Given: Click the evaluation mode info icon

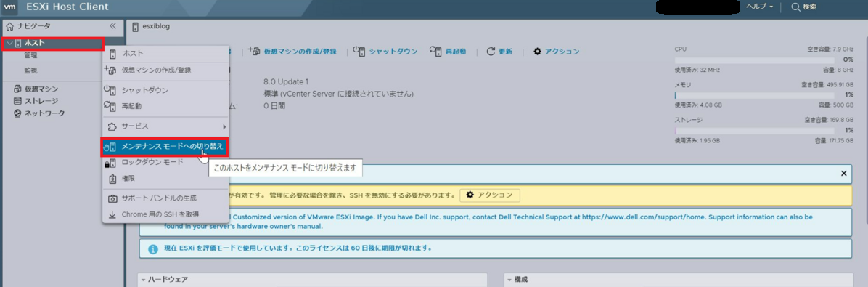Looking at the screenshot, I should tap(153, 248).
